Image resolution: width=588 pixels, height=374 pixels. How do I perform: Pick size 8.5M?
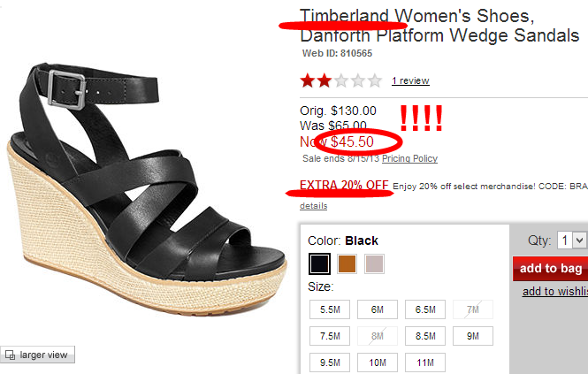(425, 336)
